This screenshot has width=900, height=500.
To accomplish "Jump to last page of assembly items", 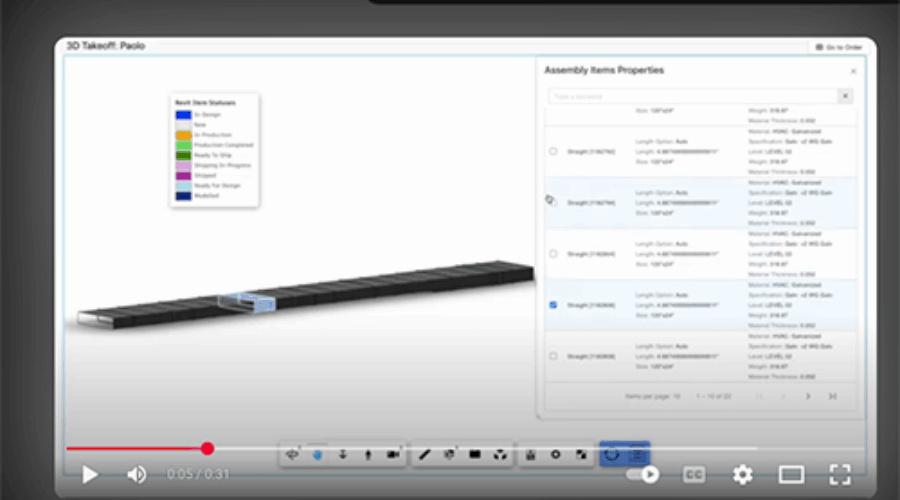I will click(x=832, y=396).
